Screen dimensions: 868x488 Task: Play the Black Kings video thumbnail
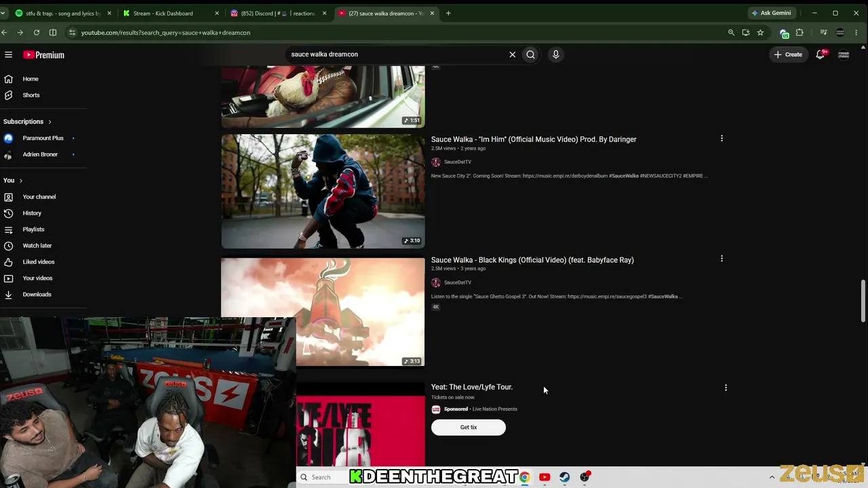coord(323,312)
